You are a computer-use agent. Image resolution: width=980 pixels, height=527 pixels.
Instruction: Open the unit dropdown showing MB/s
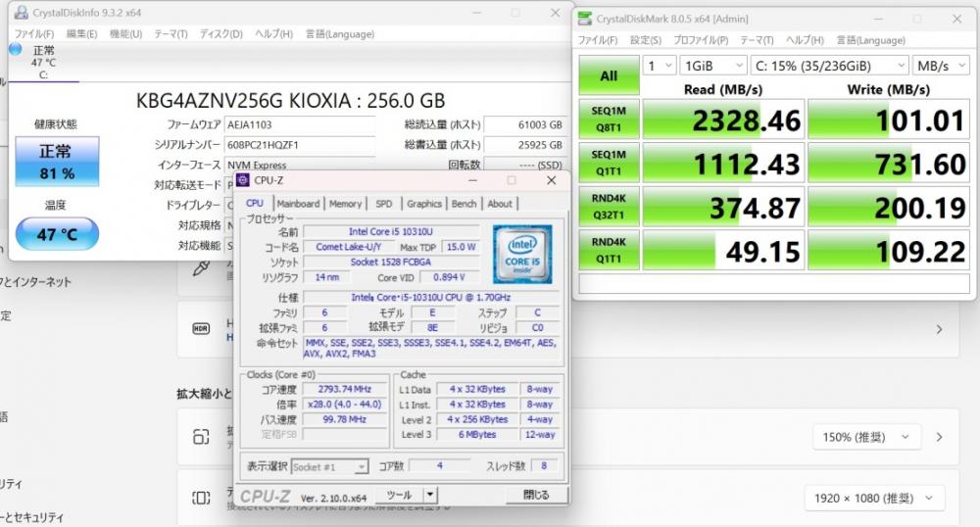(x=941, y=66)
